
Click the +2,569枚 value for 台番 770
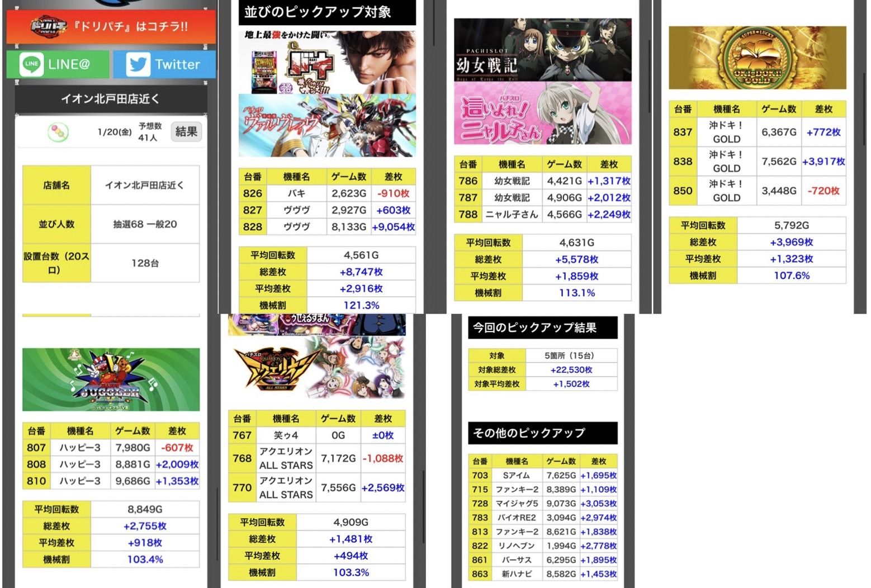(x=383, y=488)
